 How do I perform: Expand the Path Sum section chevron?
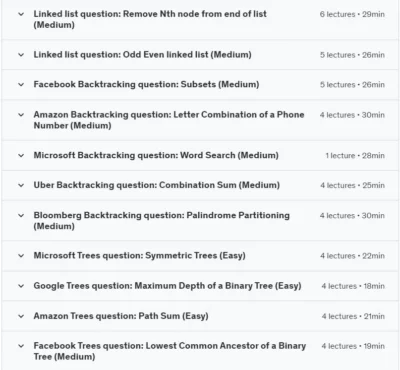click(21, 316)
